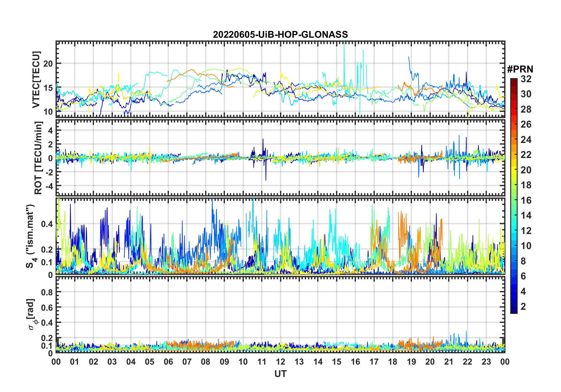
Task: Click the 0.8 tick label on the sigma-phi axis
Action: tap(47, 292)
